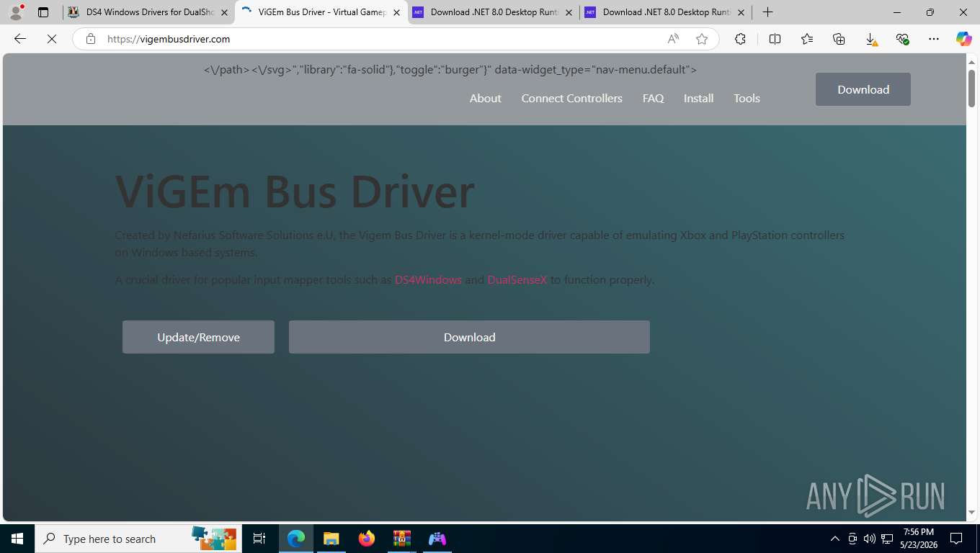980x553 pixels.
Task: Show hidden system tray icons
Action: click(x=835, y=539)
